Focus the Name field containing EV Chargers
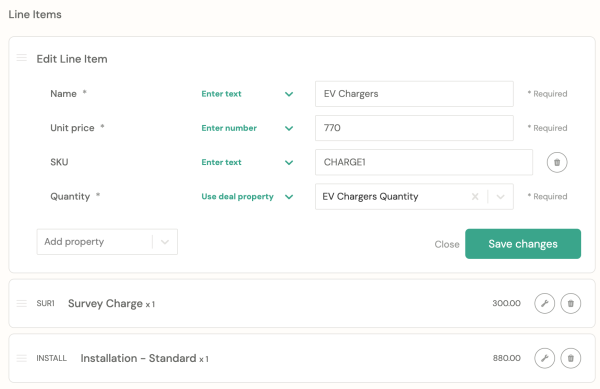600x389 pixels. (x=414, y=94)
